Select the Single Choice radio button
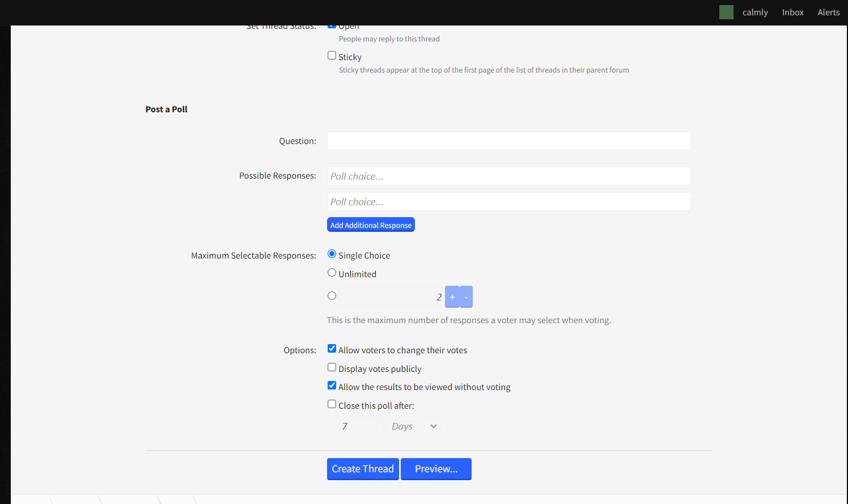848x504 pixels. point(332,254)
